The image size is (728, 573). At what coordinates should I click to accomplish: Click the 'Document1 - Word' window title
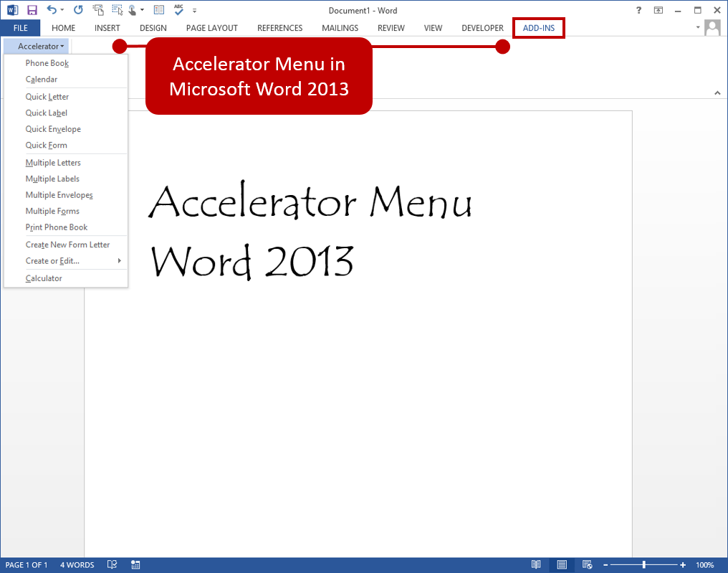[363, 11]
